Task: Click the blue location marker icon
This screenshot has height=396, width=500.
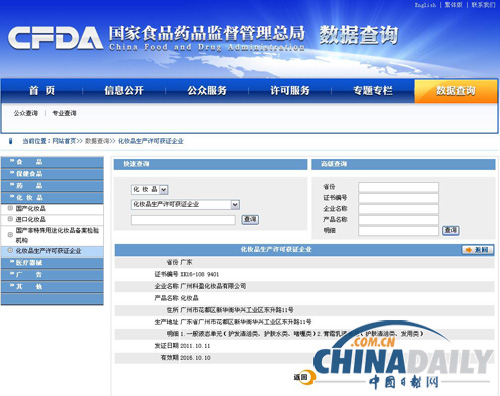Action: (10, 141)
